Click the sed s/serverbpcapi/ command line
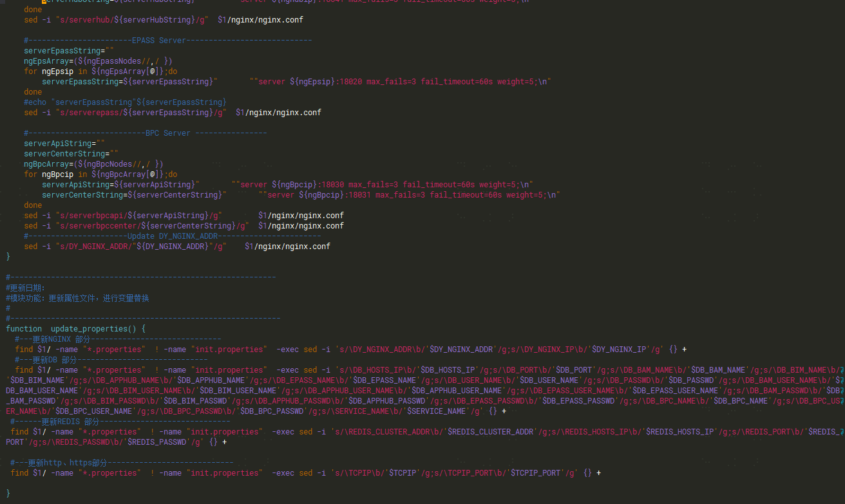The width and height of the screenshot is (845, 504). point(184,216)
